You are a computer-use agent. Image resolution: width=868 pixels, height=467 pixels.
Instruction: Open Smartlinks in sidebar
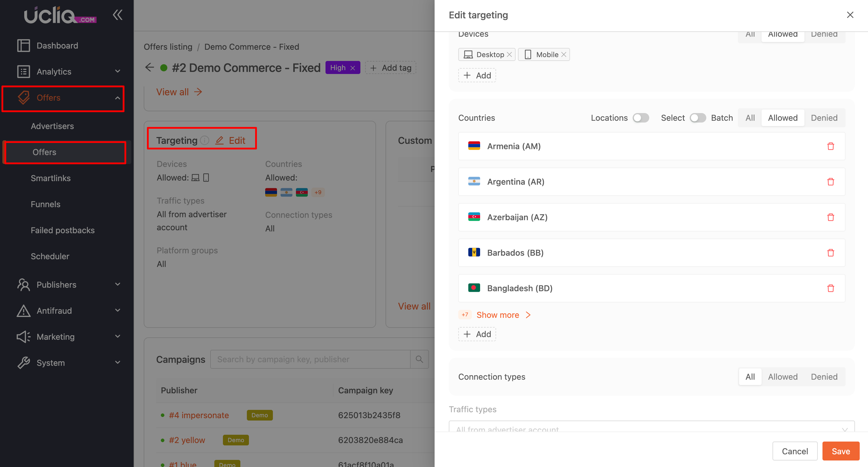(51, 178)
